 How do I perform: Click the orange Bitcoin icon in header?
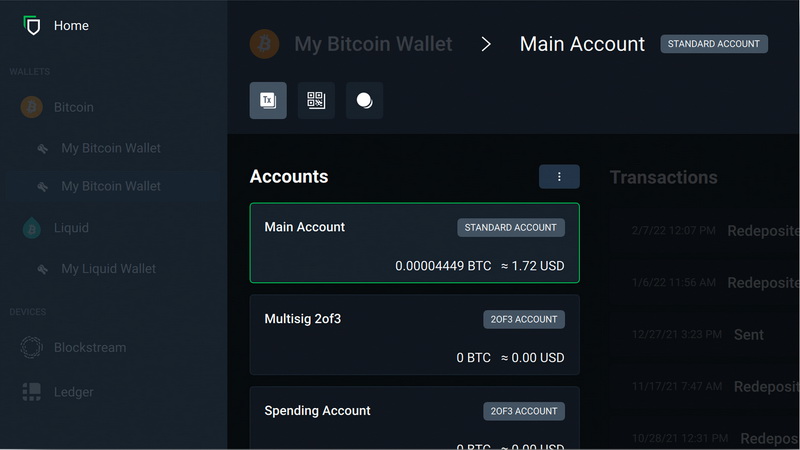[265, 44]
